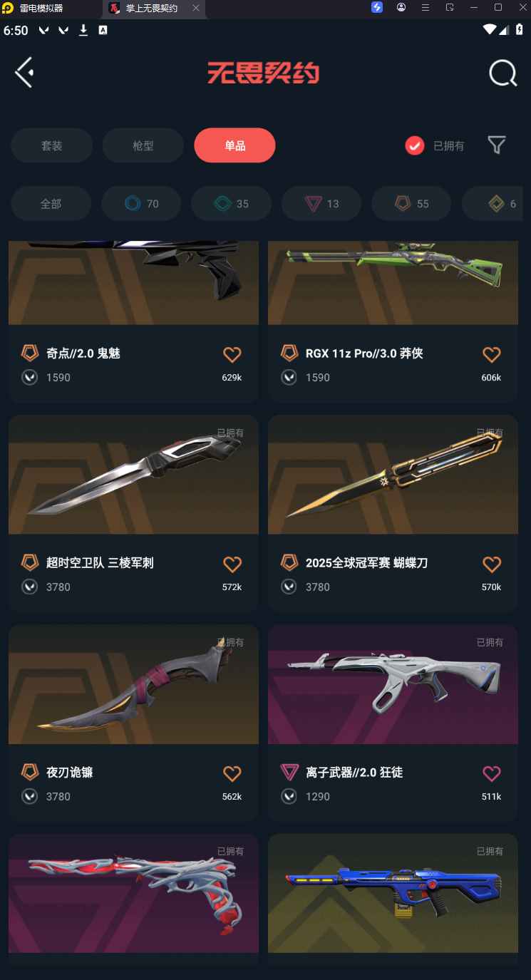Filter by blue circle tier 70
The width and height of the screenshot is (531, 980).
click(x=141, y=204)
